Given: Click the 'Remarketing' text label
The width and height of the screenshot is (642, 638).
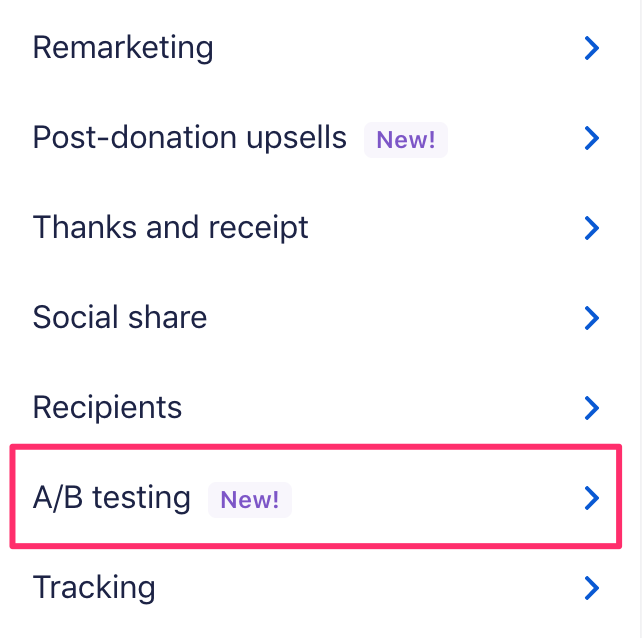Looking at the screenshot, I should pos(122,48).
